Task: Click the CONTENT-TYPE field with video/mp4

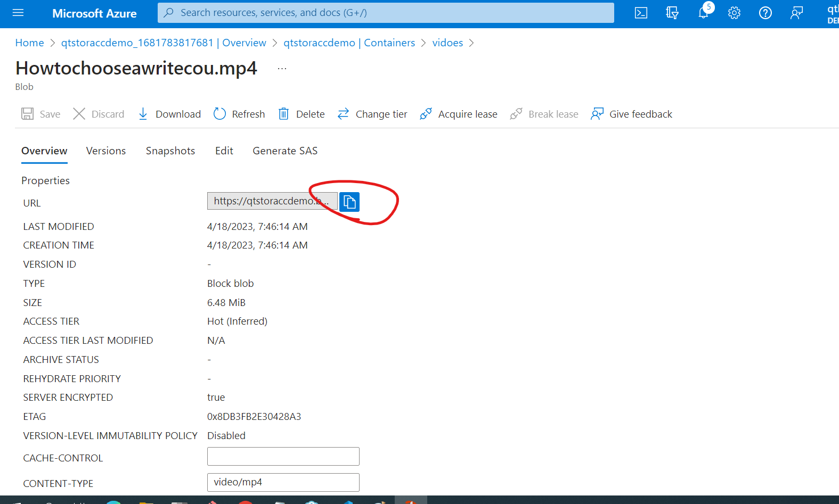Action: [x=283, y=482]
